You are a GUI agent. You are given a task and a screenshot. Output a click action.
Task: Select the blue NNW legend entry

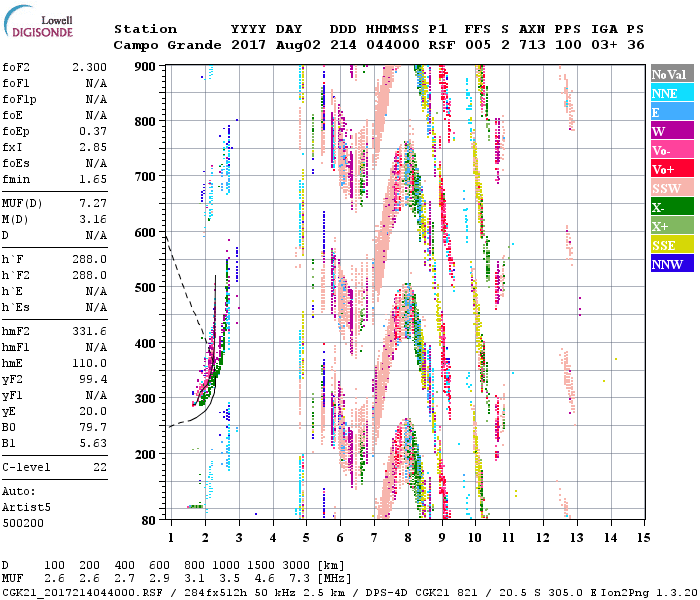tap(671, 264)
